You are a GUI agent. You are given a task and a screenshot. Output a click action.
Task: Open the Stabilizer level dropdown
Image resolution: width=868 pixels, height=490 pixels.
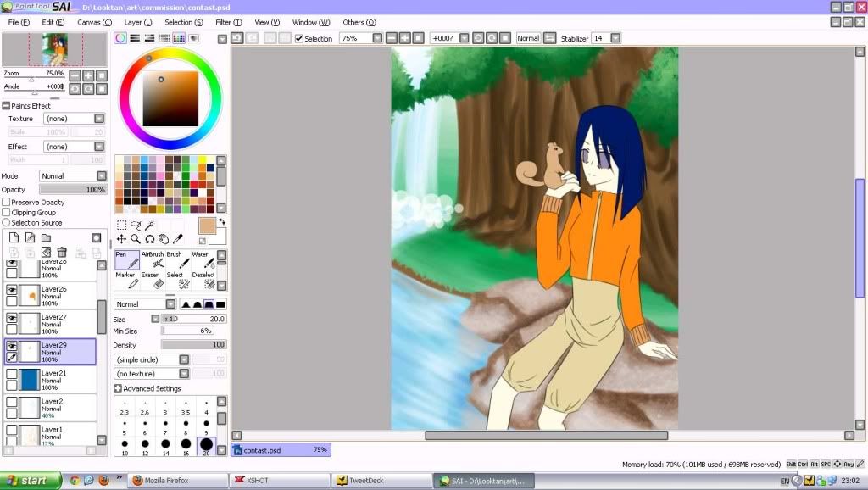pyautogui.click(x=615, y=38)
